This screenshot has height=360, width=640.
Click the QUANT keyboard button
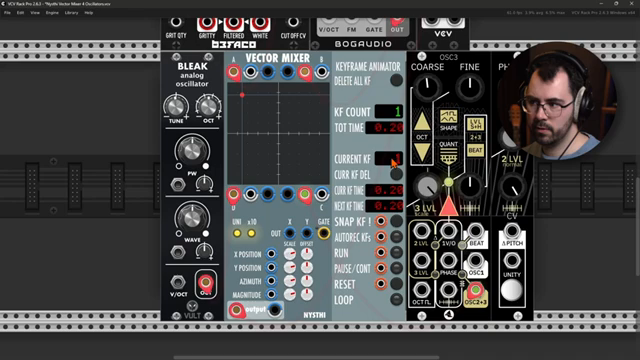448,156
